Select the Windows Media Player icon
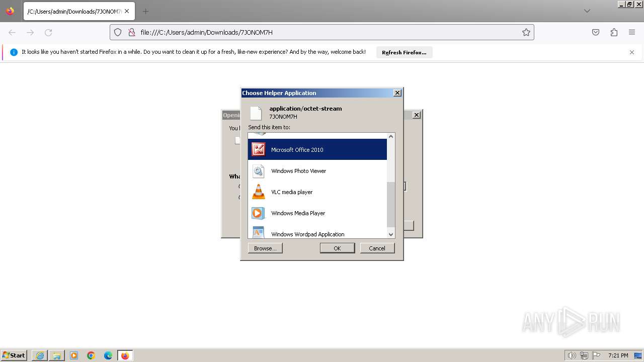Screen dimensions: 644x362 258,213
